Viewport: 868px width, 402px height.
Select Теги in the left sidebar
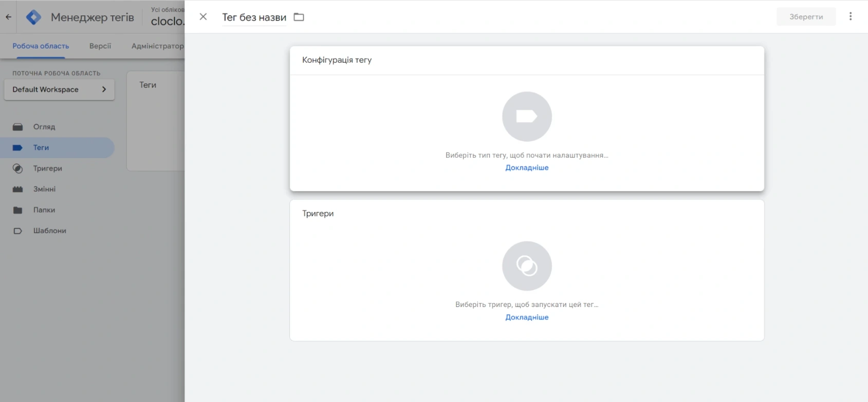pos(41,147)
